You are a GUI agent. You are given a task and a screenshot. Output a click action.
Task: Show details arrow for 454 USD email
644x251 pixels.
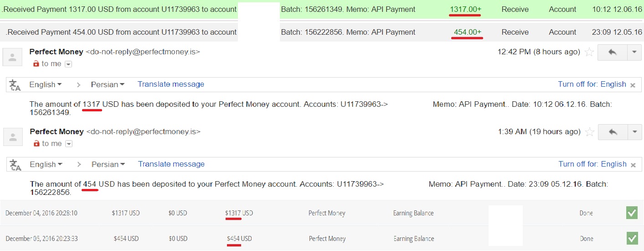click(x=69, y=144)
